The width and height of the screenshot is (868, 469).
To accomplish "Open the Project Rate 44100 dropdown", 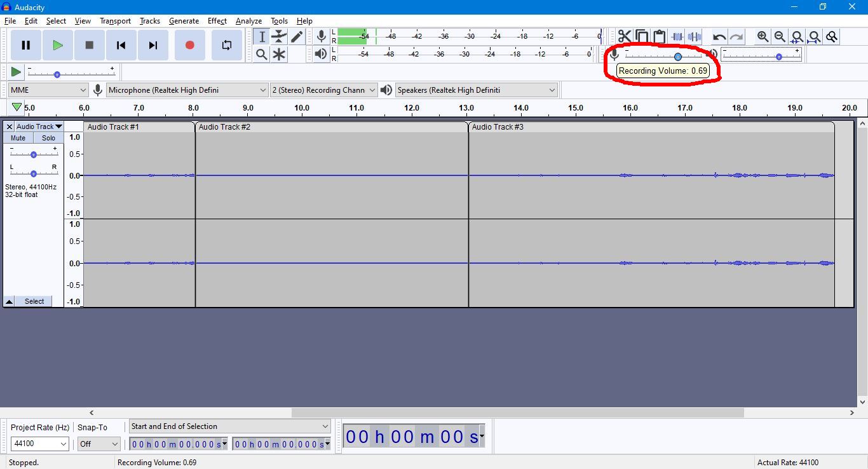I will [x=39, y=444].
